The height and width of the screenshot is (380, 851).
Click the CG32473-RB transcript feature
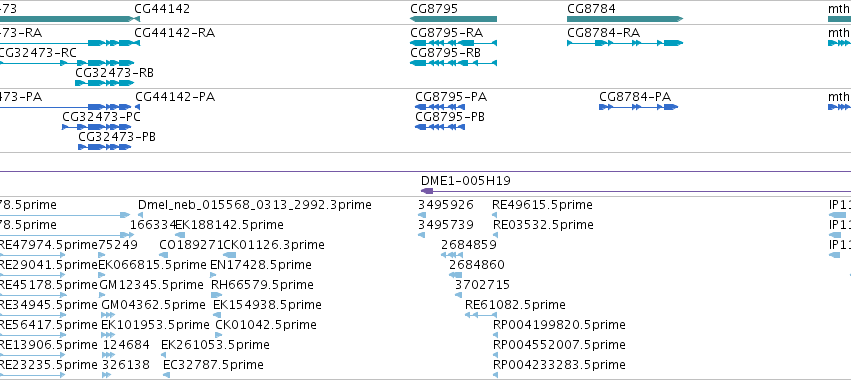(x=104, y=83)
